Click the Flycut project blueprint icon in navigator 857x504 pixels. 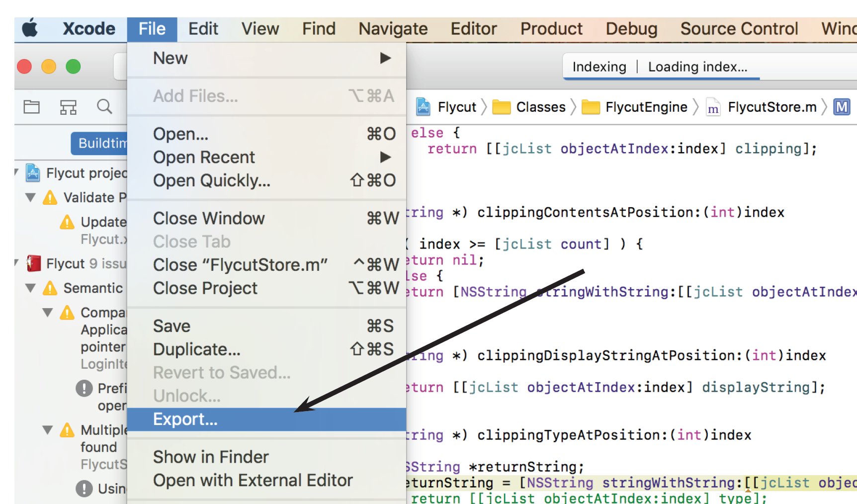point(33,173)
